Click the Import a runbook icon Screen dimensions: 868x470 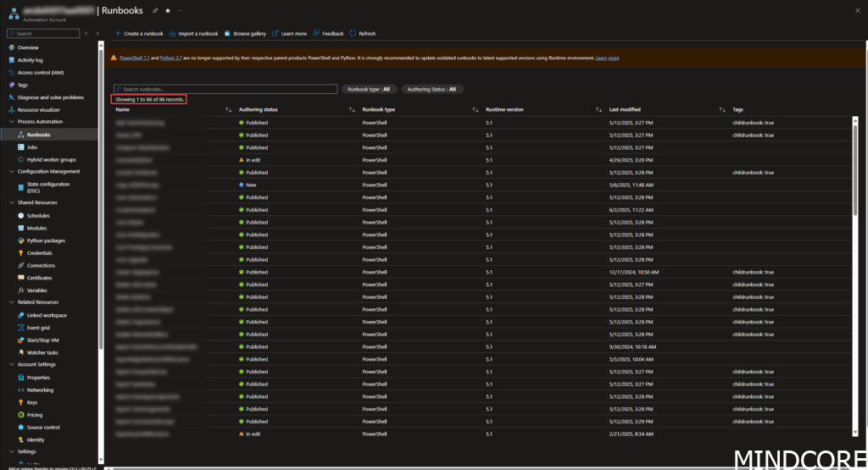(173, 34)
